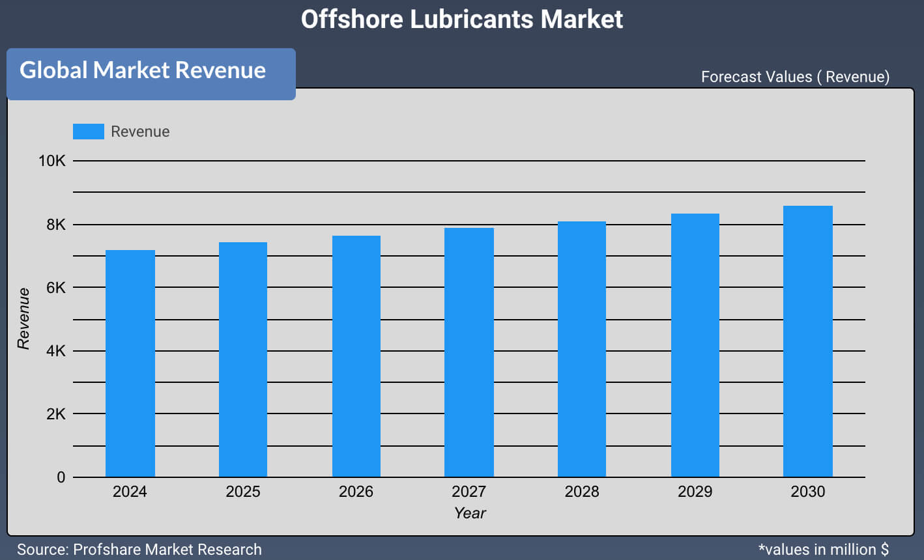Click the '4K' y-axis label
This screenshot has height=560, width=924.
point(56,351)
